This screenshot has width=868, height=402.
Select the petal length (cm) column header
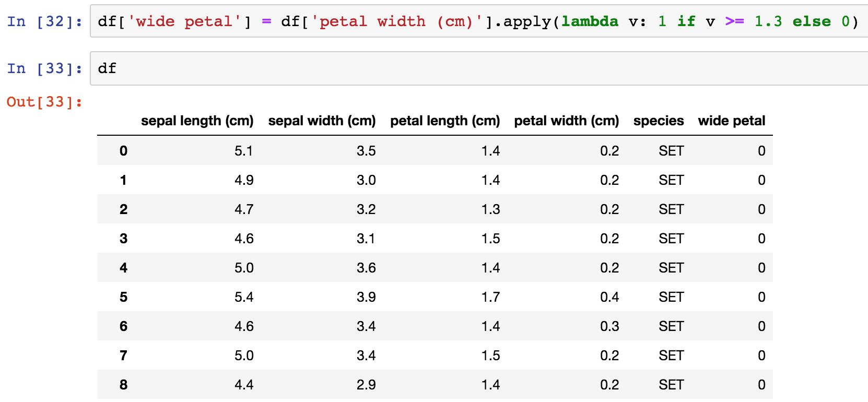(445, 121)
